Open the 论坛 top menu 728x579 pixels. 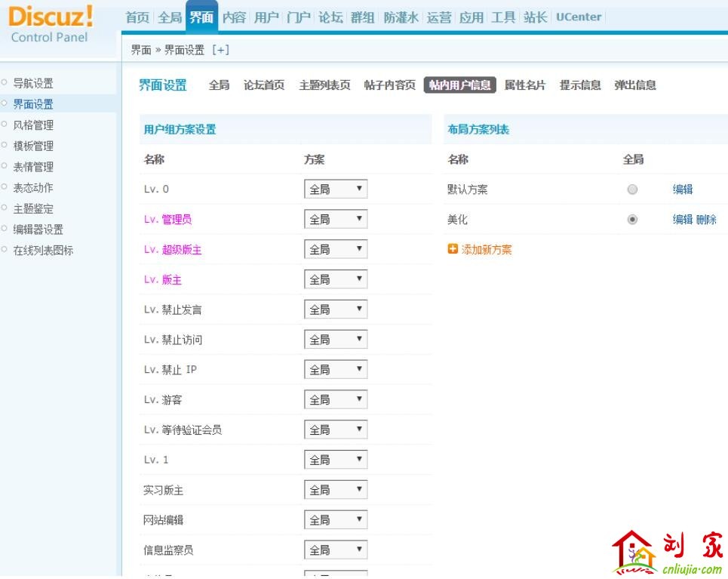330,17
